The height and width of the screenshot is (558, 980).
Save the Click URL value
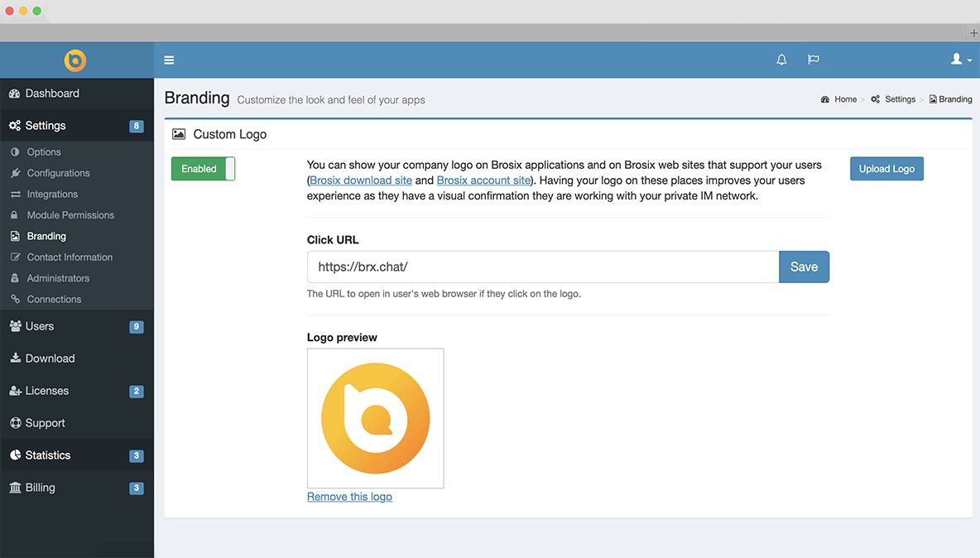coord(804,267)
